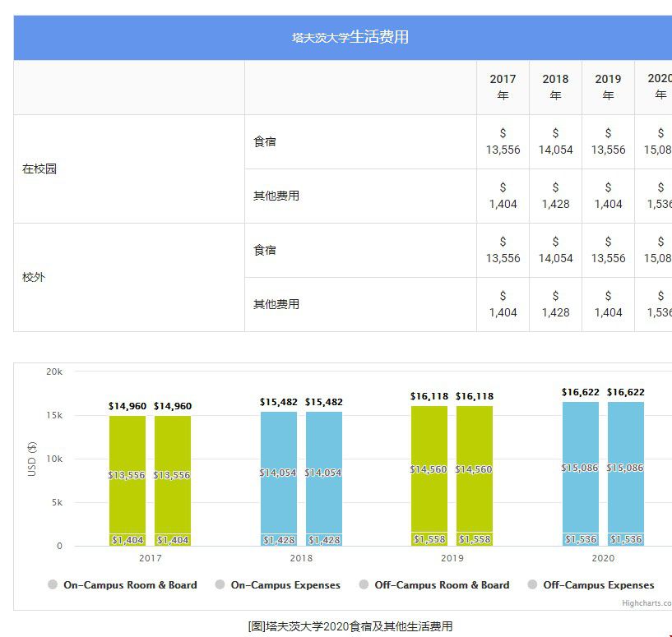The width and height of the screenshot is (672, 637).
Task: Click the chart caption [图]塔夫茨大学2020食宿及其他生活费用
Action: click(350, 626)
